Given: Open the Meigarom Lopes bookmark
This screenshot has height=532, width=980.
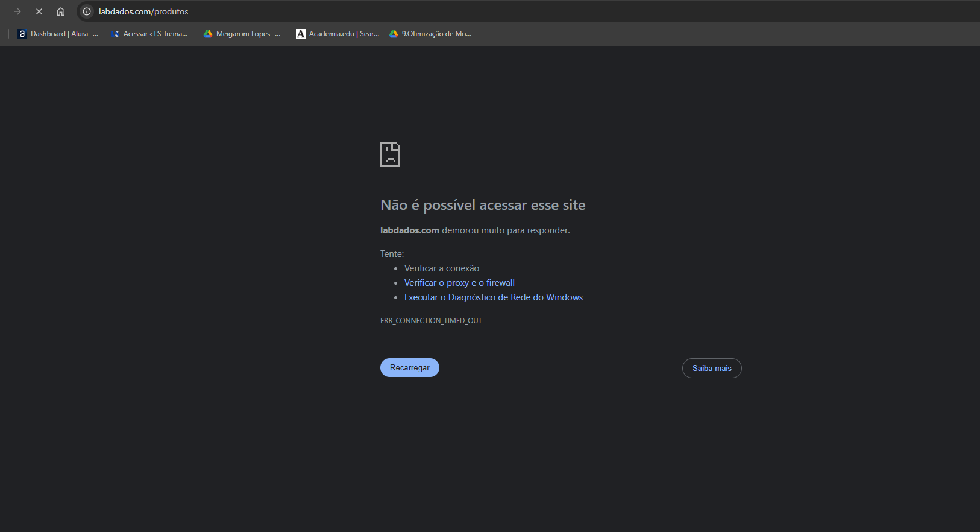Looking at the screenshot, I should (242, 34).
